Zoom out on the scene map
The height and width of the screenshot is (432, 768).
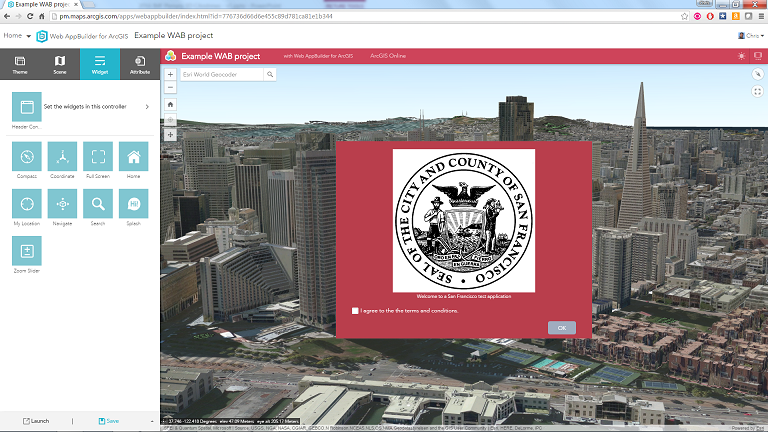pos(170,88)
